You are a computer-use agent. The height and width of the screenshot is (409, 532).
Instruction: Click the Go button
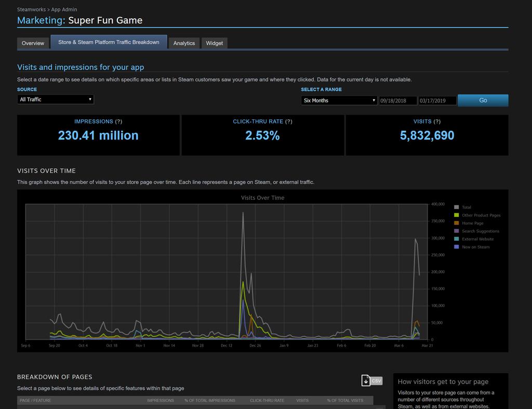(x=483, y=100)
